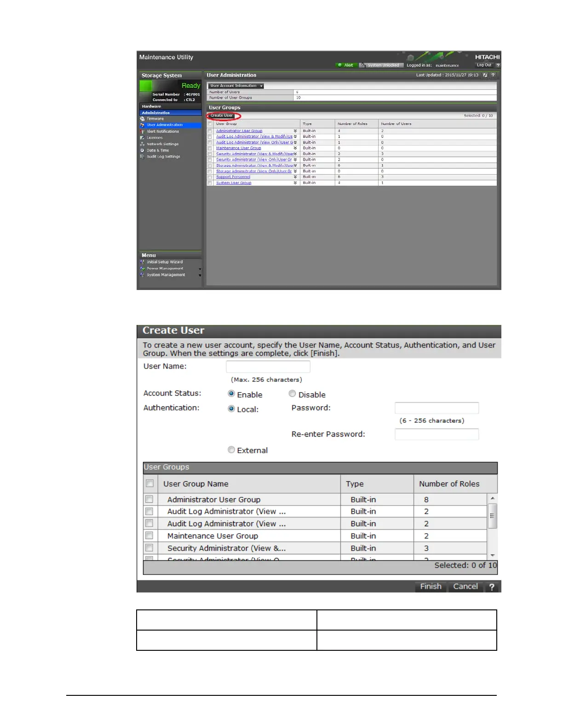The height and width of the screenshot is (728, 563).
Task: Expand the System User Group row chevron
Action: pos(295,183)
